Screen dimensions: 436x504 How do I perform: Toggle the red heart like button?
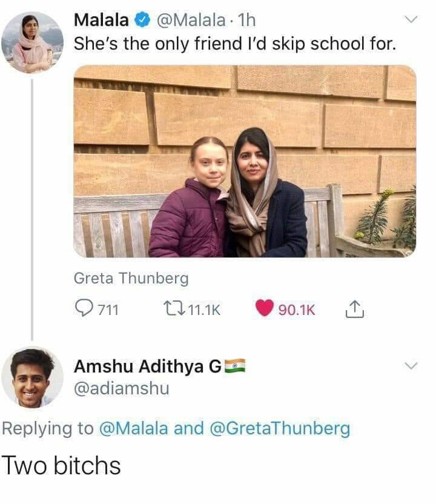pyautogui.click(x=265, y=310)
